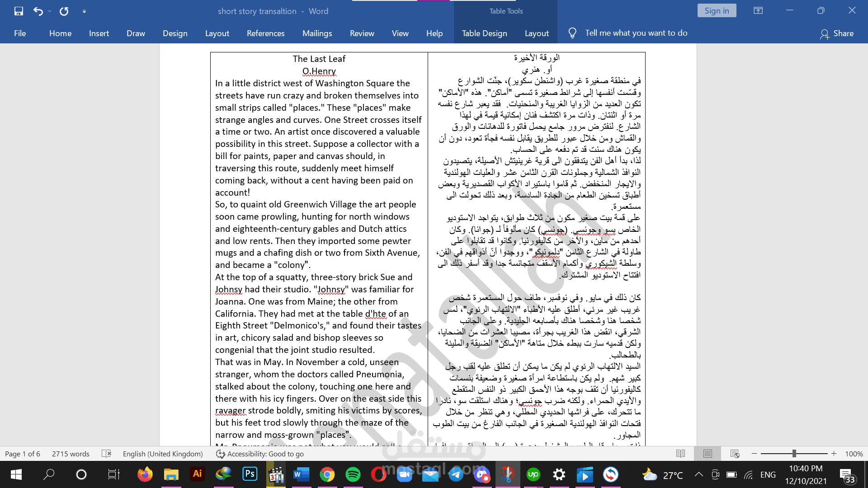Click the Tell me lightbulb icon
This screenshot has width=868, height=488.
pos(572,33)
